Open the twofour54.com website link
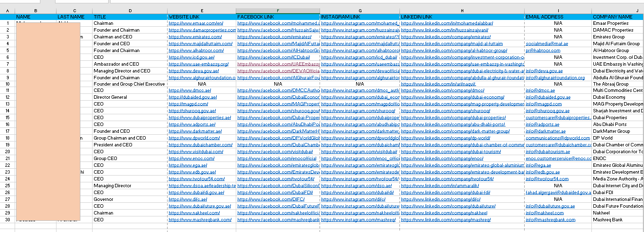 point(197,178)
